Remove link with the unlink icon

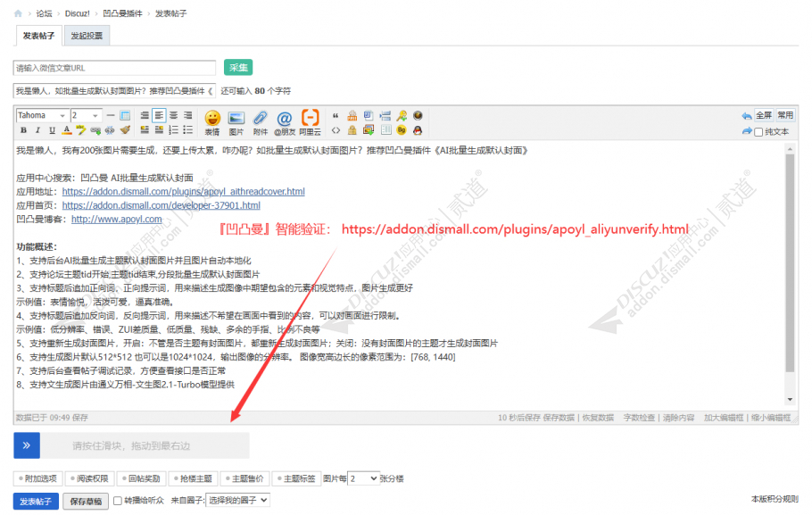click(110, 130)
